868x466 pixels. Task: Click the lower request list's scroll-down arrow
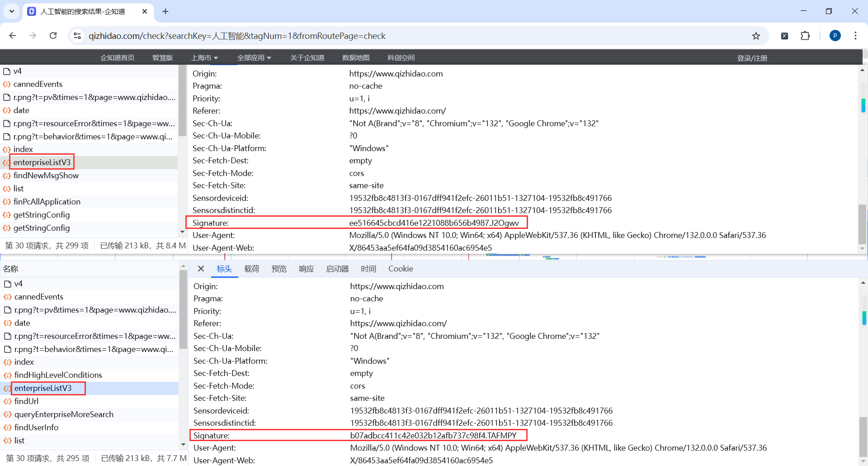pyautogui.click(x=183, y=445)
